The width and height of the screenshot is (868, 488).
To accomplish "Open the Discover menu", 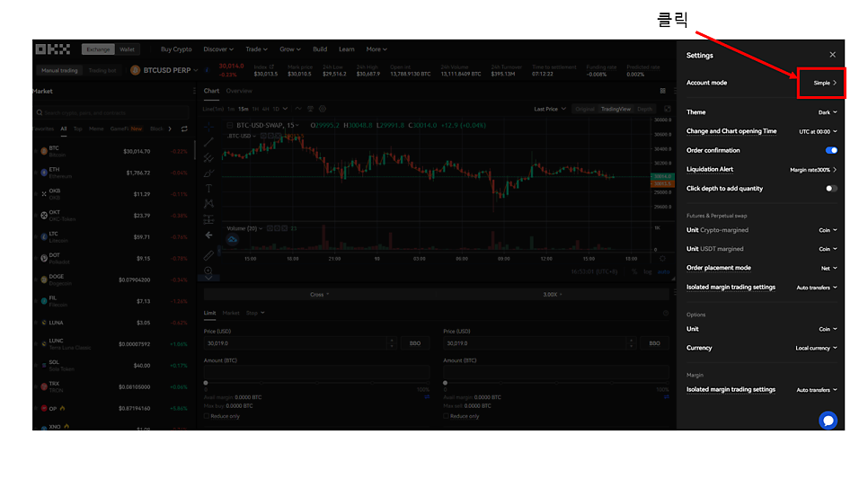I will pyautogui.click(x=218, y=49).
